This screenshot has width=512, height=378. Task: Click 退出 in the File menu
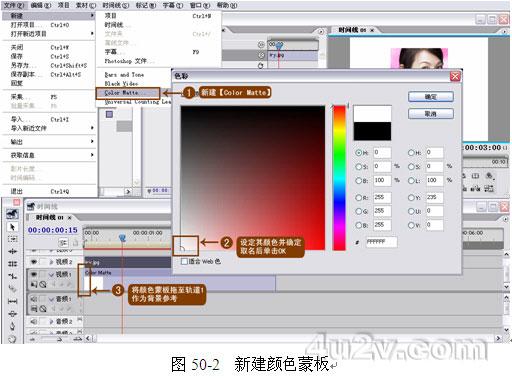pyautogui.click(x=49, y=191)
